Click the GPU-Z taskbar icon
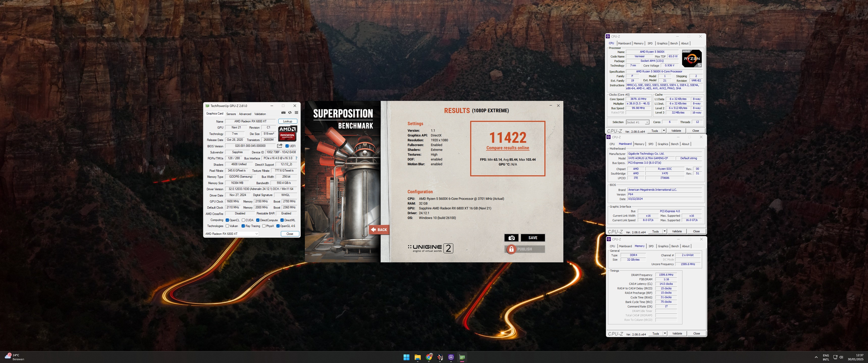Image resolution: width=868 pixels, height=363 pixels. 462,357
